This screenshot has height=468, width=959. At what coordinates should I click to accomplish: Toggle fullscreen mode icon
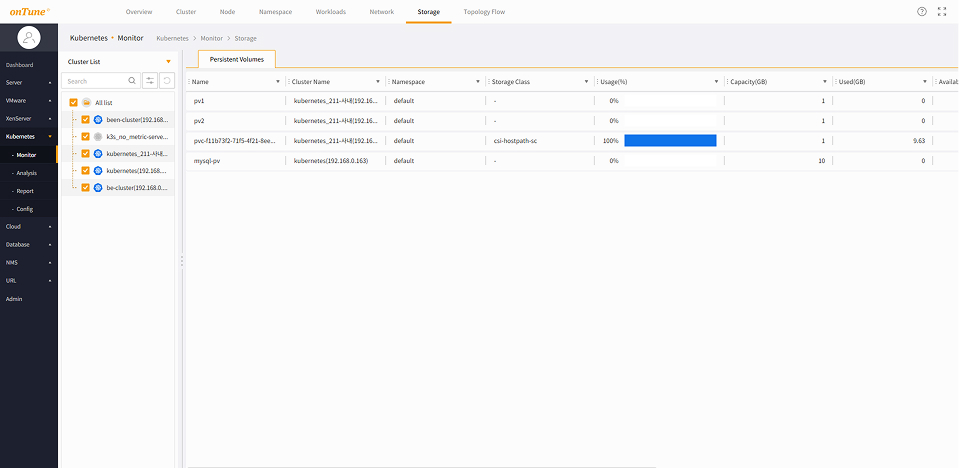[x=942, y=12]
